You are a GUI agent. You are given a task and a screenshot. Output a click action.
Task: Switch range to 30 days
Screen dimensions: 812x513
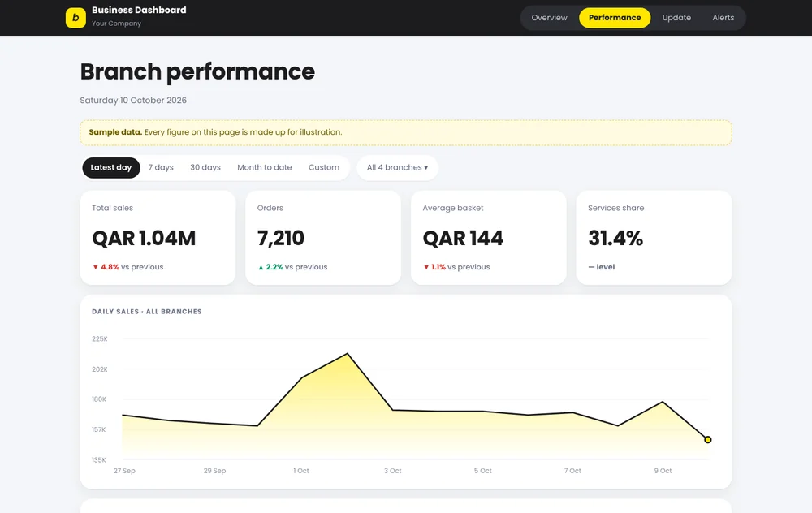205,167
